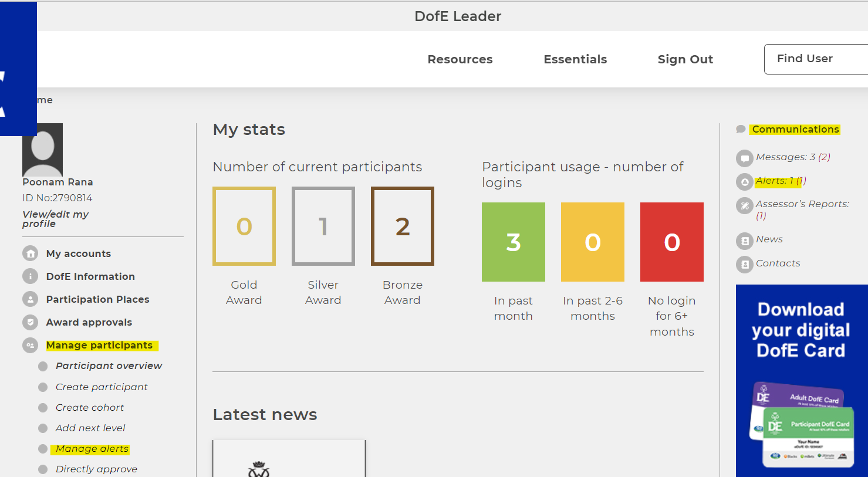Click the My accounts home icon
The width and height of the screenshot is (868, 477).
[30, 253]
